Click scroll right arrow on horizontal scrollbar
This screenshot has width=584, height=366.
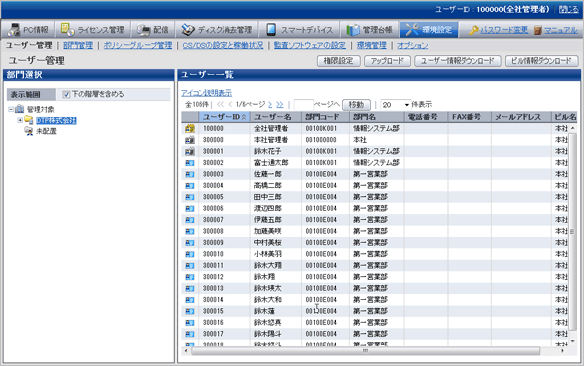(x=562, y=351)
